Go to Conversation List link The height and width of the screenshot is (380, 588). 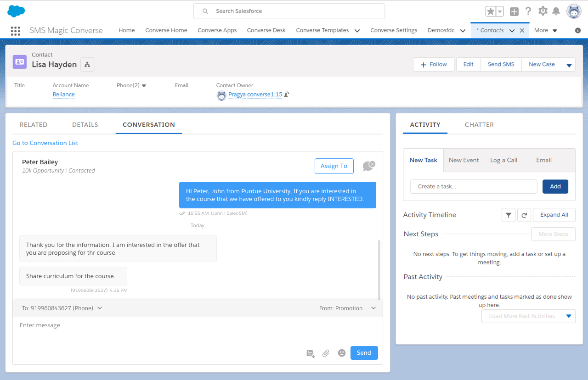[x=45, y=143]
